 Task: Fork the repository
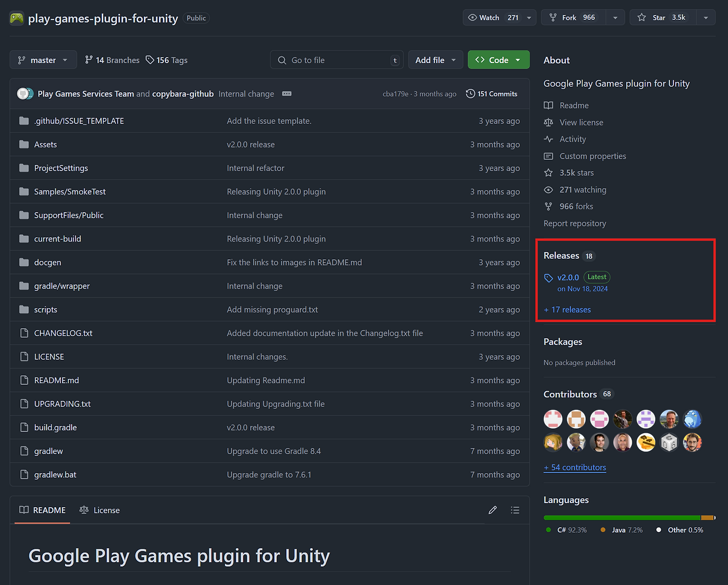coord(573,18)
